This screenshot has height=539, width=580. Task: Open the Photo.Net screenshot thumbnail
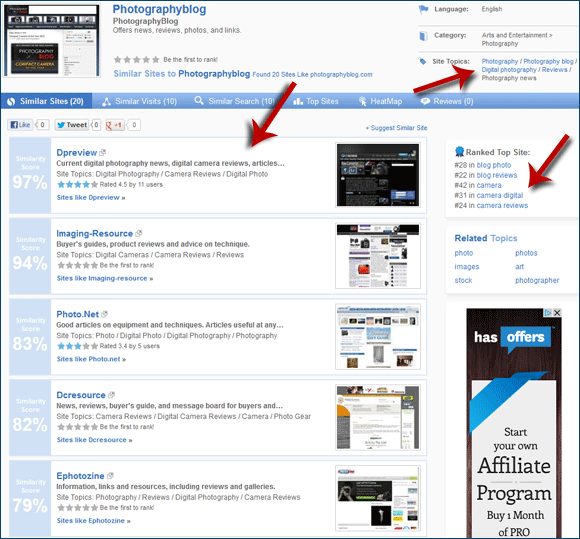tap(378, 336)
